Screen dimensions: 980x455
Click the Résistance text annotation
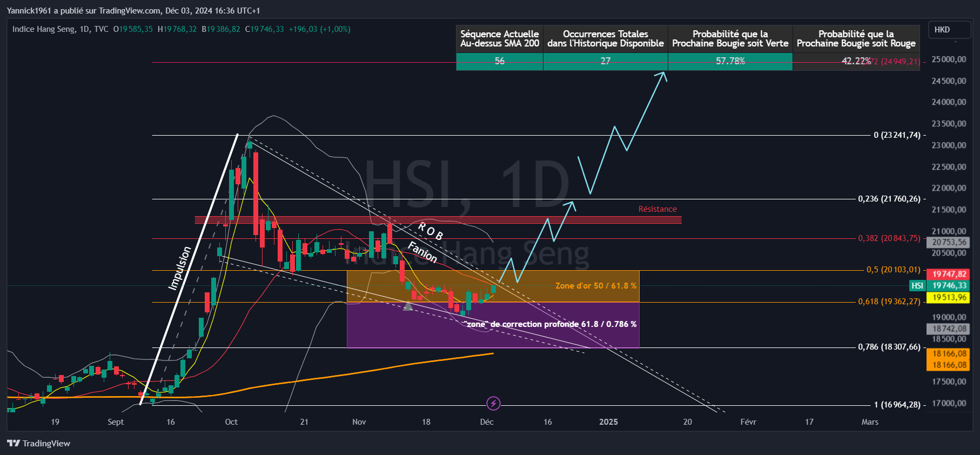pyautogui.click(x=657, y=209)
